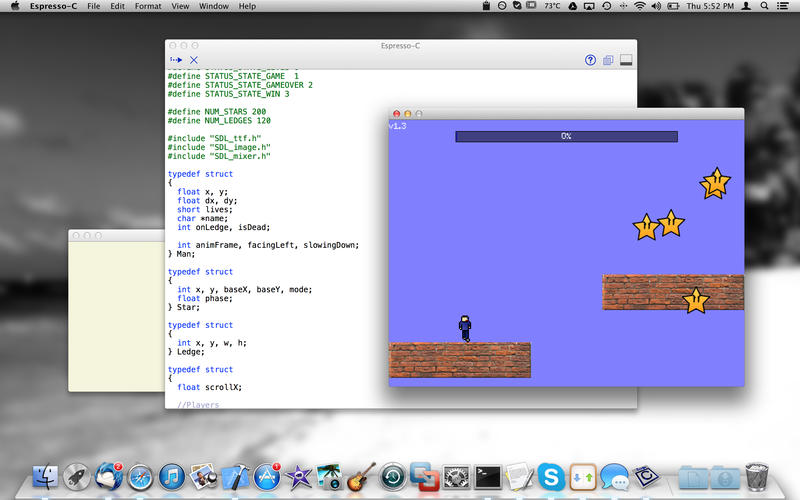The width and height of the screenshot is (800, 500).
Task: Open the Window menu
Action: (x=213, y=6)
